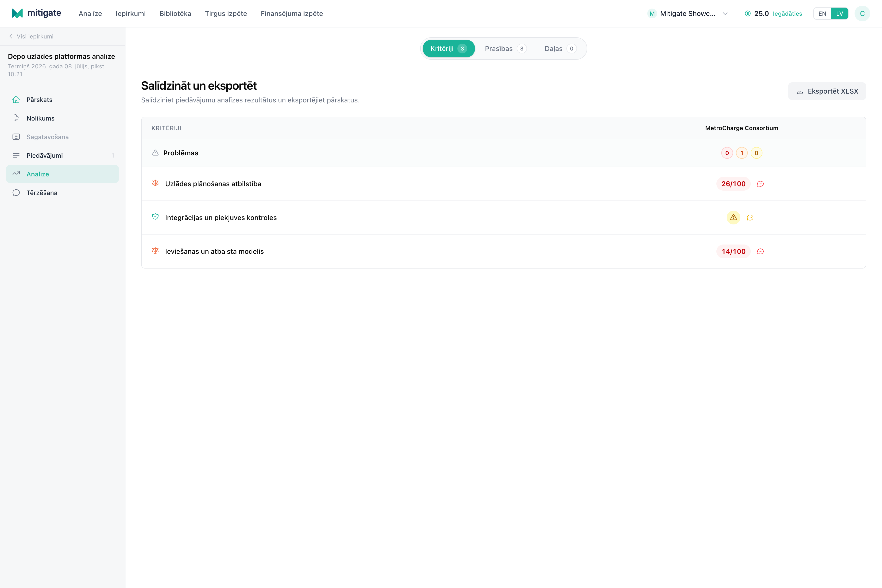Click the Piedāvājumi list icon

tap(16, 155)
